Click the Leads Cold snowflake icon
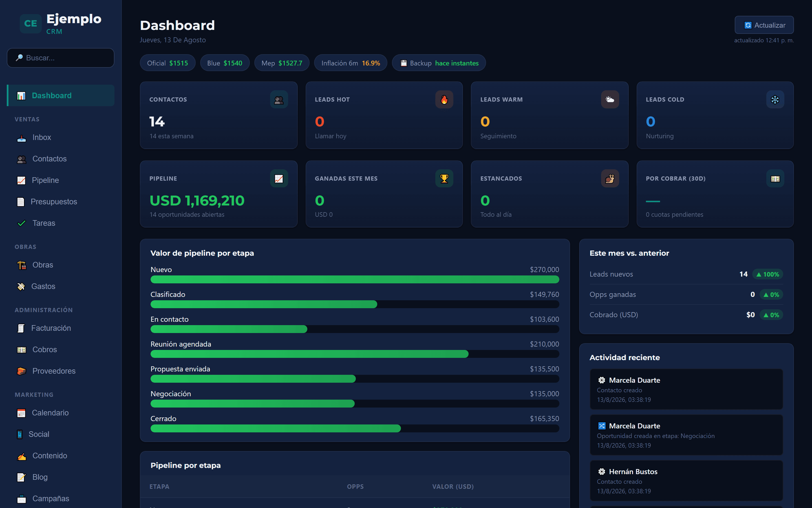This screenshot has width=812, height=508. click(775, 99)
